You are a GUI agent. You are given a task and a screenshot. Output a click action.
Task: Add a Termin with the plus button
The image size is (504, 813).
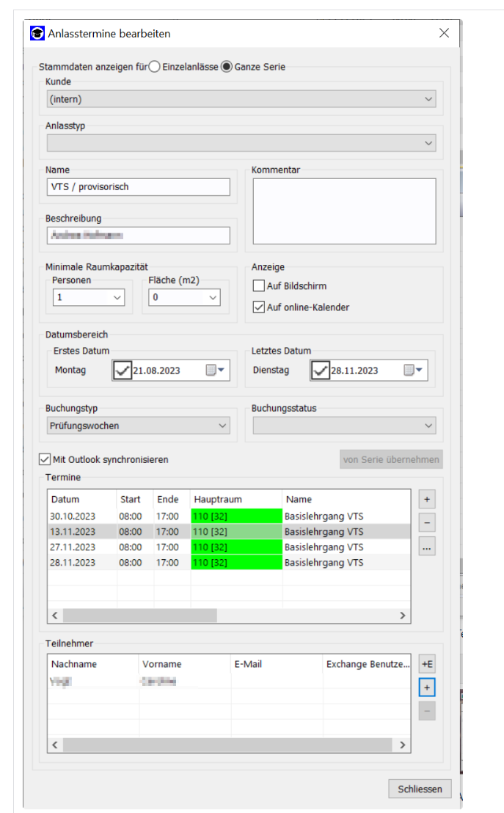(427, 499)
